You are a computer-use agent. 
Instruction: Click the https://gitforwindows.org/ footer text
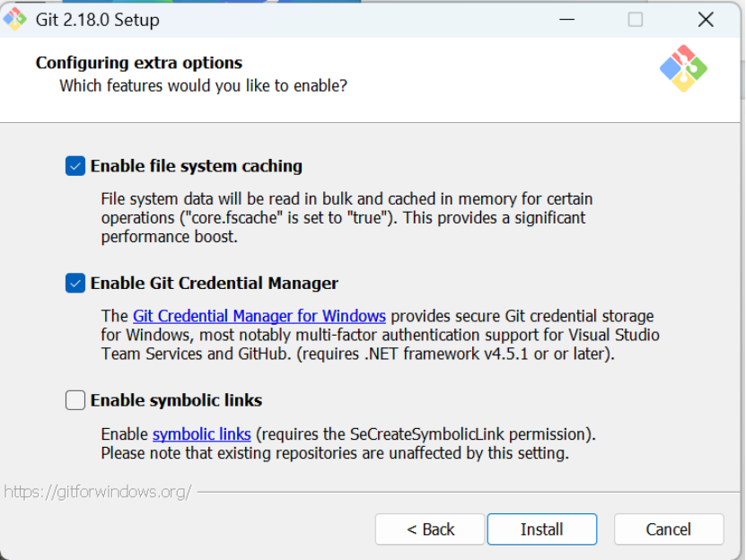[x=98, y=492]
